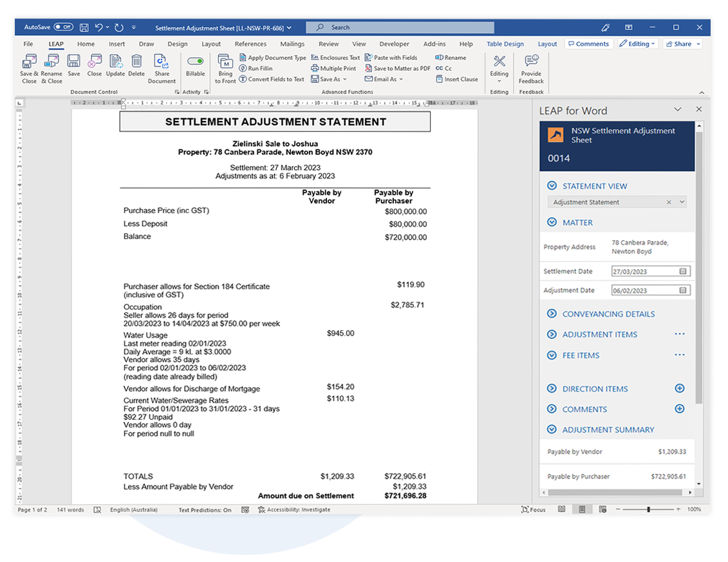Viewport: 728px width, 562px height.
Task: Select the Web Layout view icon
Action: [602, 509]
